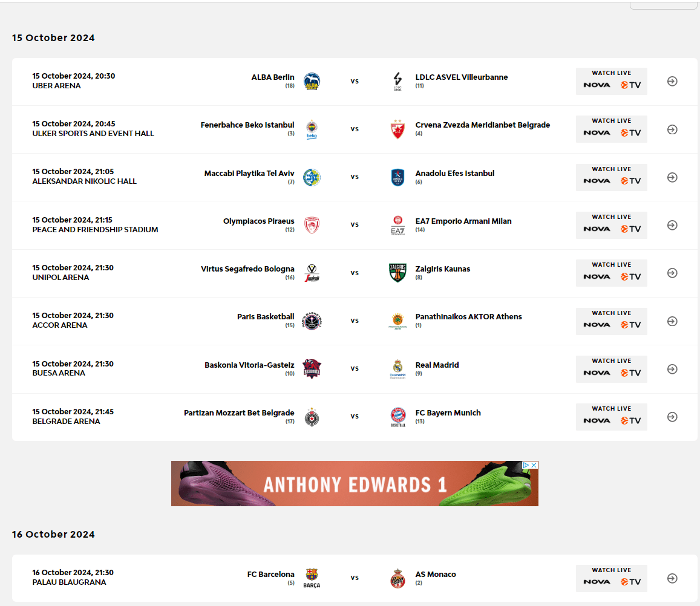The image size is (700, 606).
Task: Click the Paris Basketball team logo
Action: coord(312,321)
